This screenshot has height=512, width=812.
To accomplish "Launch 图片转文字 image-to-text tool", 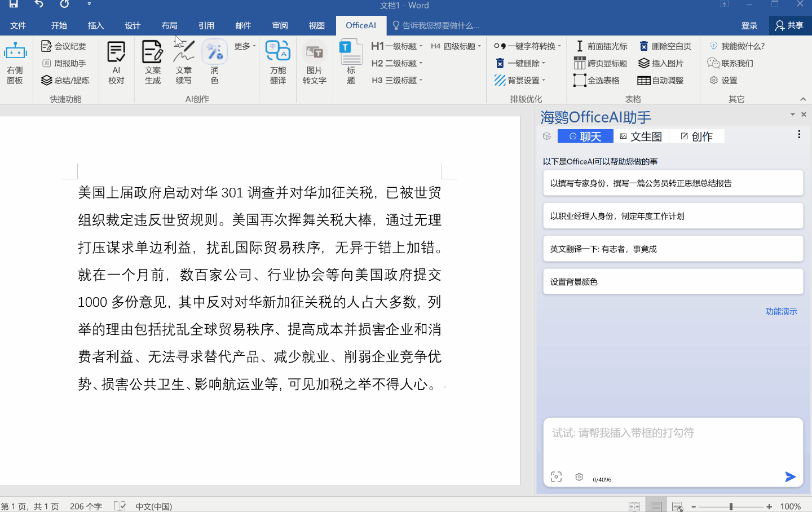I will 314,62.
